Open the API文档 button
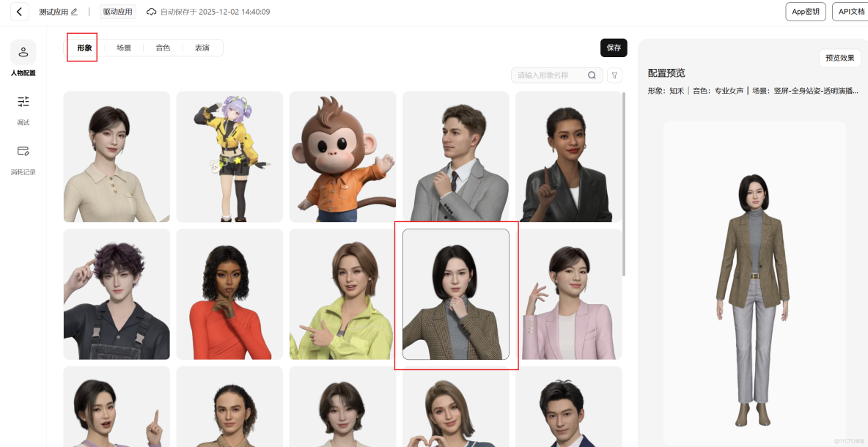This screenshot has width=868, height=447. click(851, 12)
